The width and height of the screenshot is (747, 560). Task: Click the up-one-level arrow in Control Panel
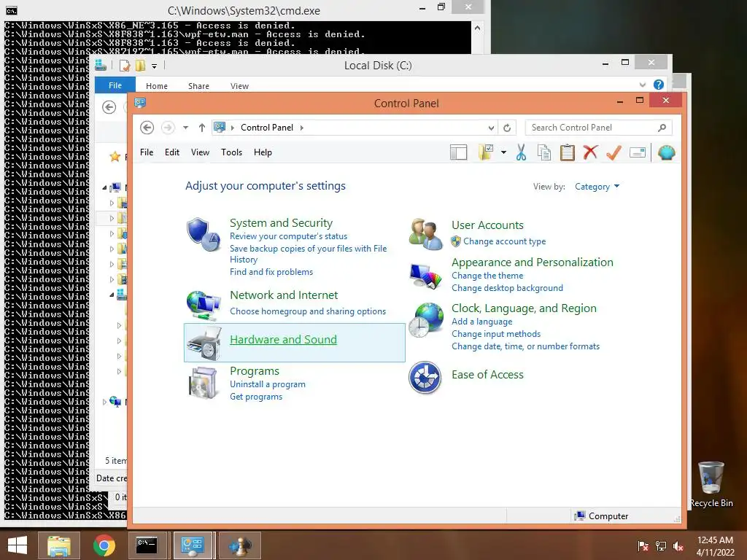pos(202,128)
